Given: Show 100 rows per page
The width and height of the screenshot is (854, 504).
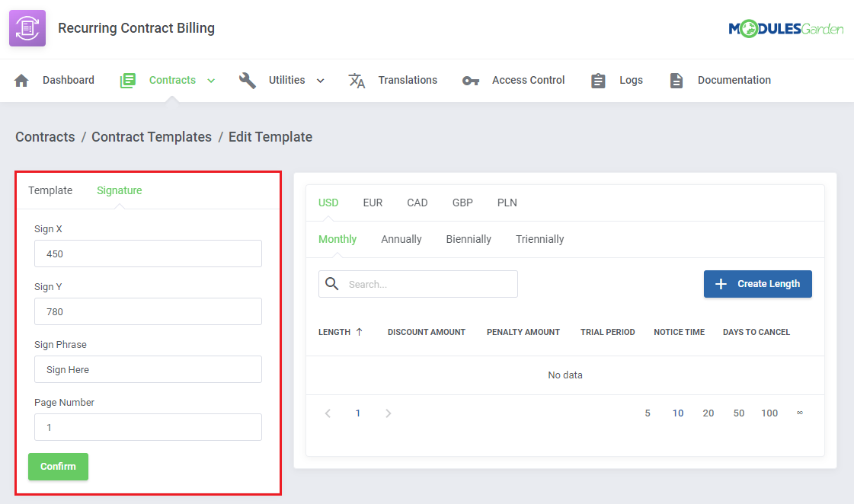Looking at the screenshot, I should click(x=769, y=413).
